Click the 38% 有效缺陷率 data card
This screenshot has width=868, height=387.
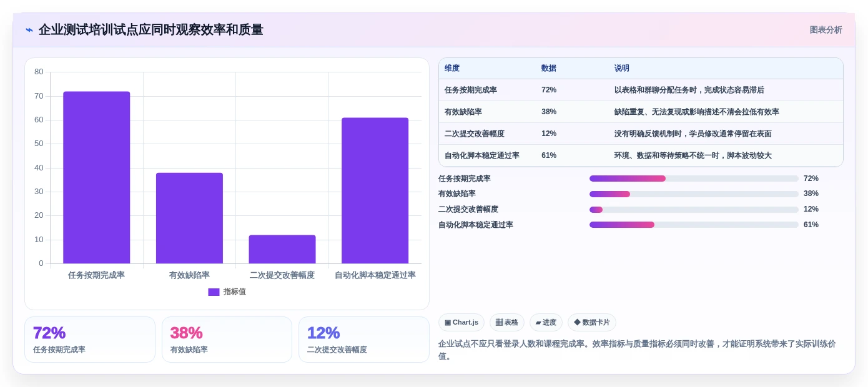[227, 340]
